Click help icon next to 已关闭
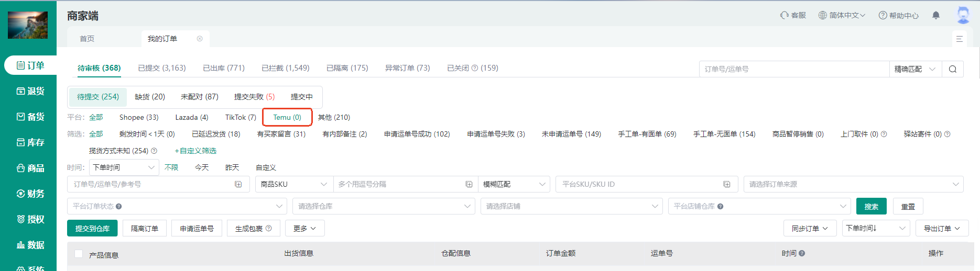This screenshot has height=271, width=980. click(x=475, y=68)
